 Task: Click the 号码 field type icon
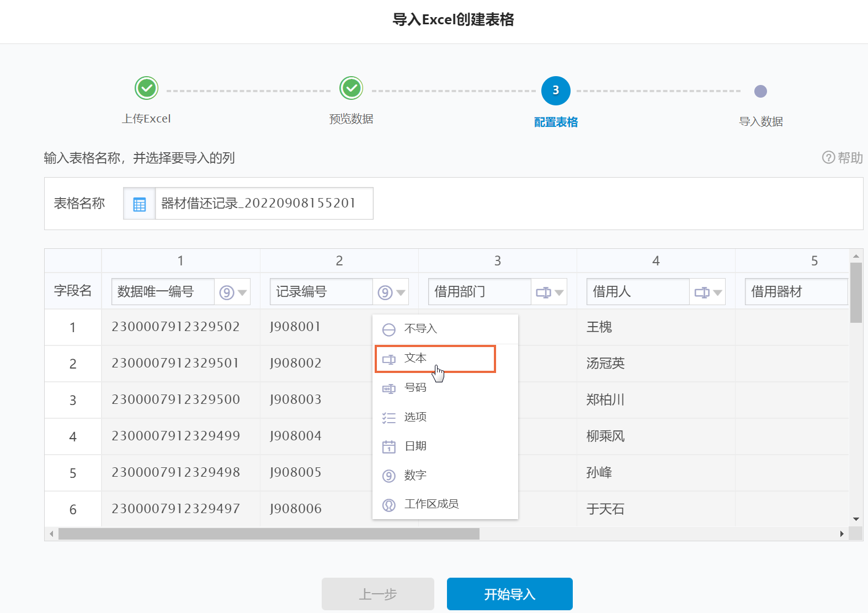point(389,388)
